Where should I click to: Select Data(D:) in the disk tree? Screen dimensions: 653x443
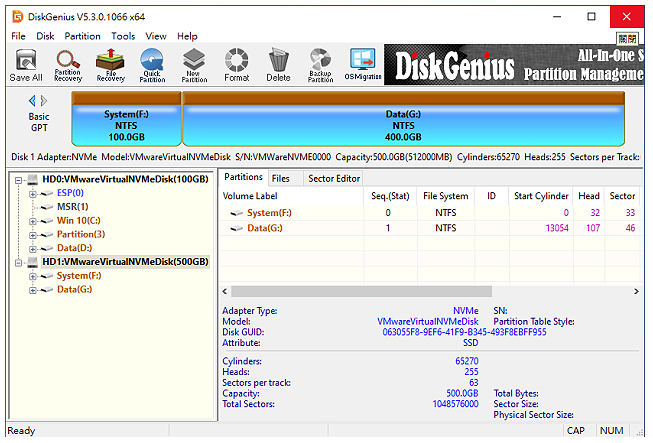tap(75, 248)
